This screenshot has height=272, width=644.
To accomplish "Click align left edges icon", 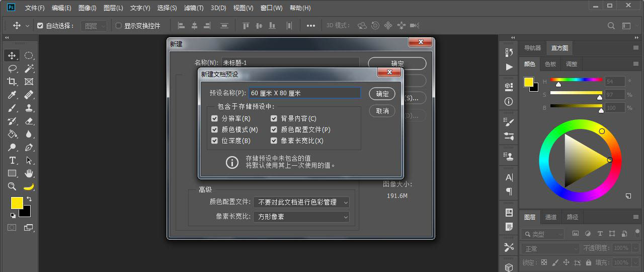I will (181, 26).
